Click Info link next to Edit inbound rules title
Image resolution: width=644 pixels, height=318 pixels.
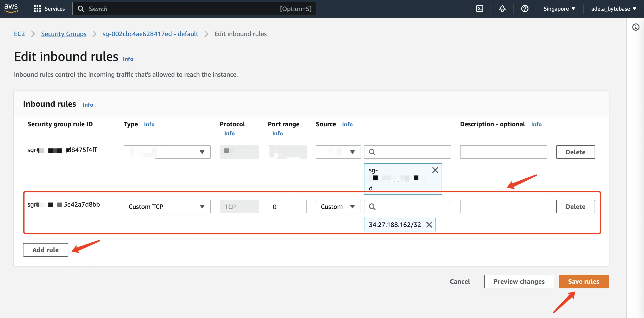128,59
